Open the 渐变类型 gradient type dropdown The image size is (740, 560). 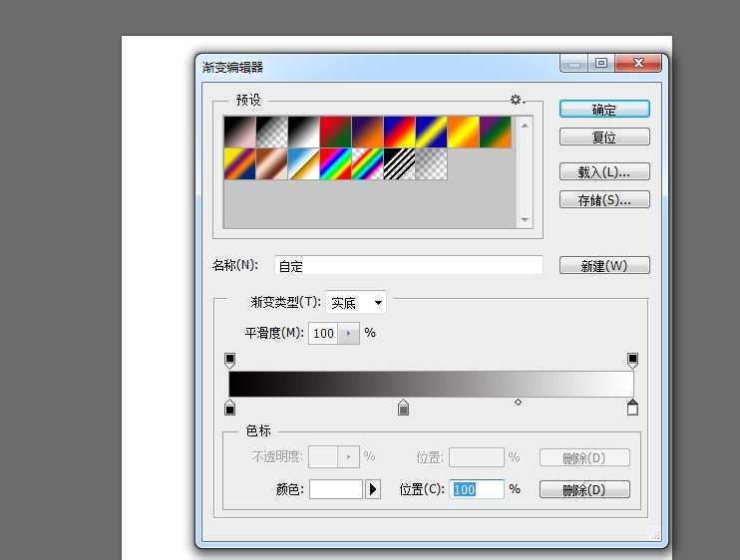click(x=356, y=302)
